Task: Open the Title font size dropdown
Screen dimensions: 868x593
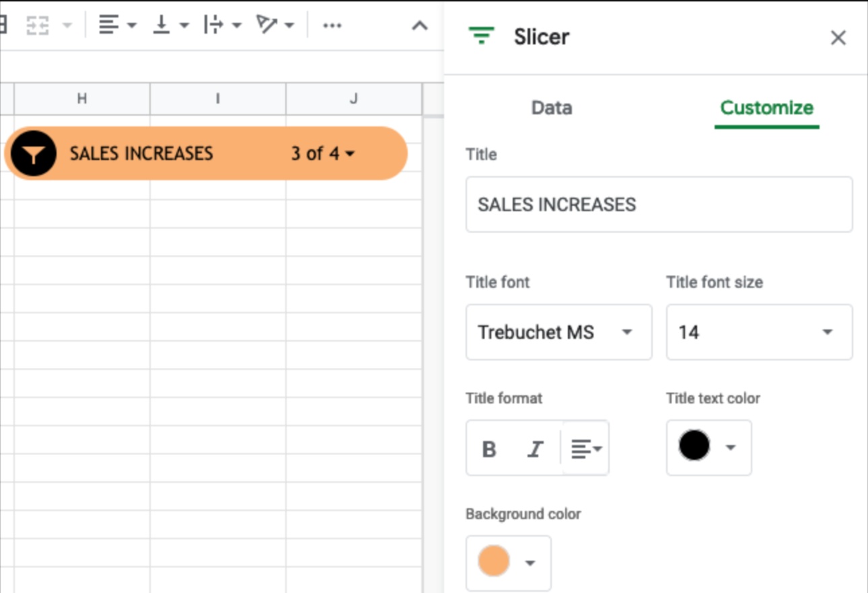Action: (759, 332)
